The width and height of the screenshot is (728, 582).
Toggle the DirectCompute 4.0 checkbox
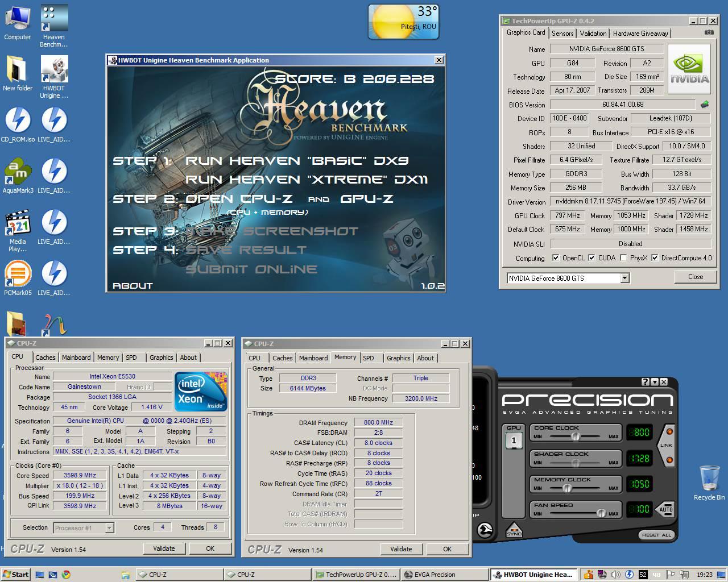[x=655, y=258]
